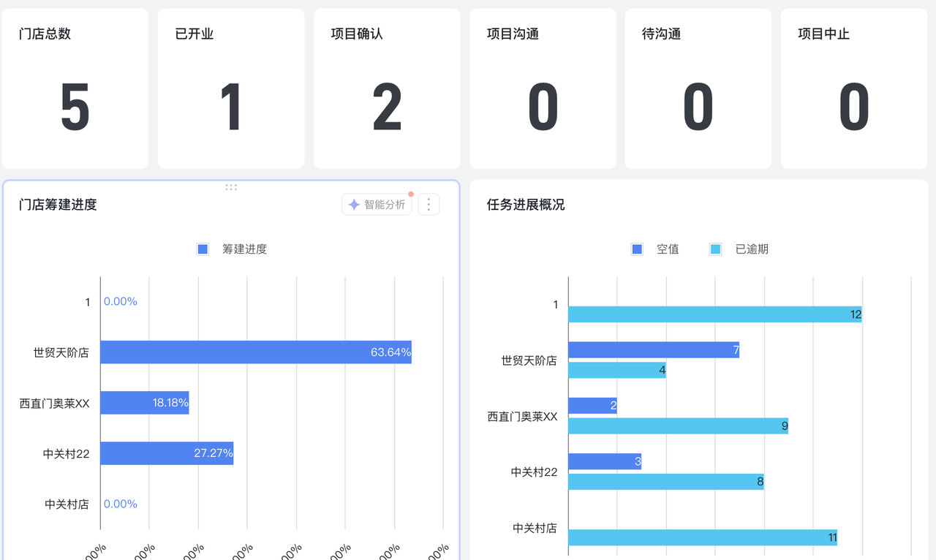
Task: Click the 智能分析 sparkle button
Action: coord(377,205)
